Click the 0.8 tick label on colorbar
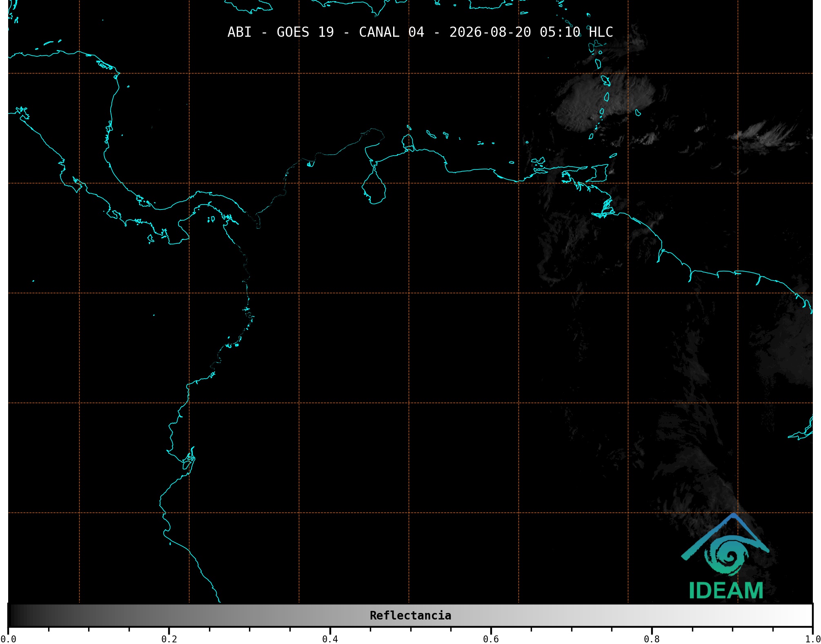Viewport: 821px width, 644px height. pyautogui.click(x=652, y=639)
